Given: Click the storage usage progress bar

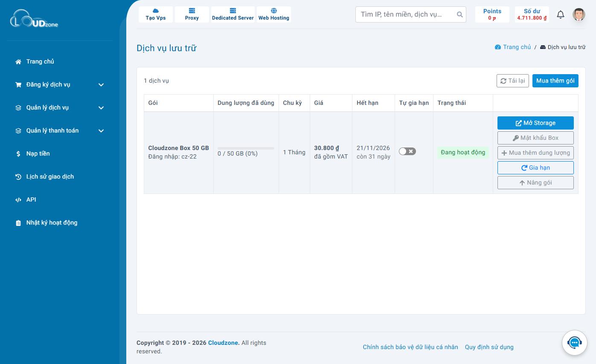Looking at the screenshot, I should click(x=246, y=148).
